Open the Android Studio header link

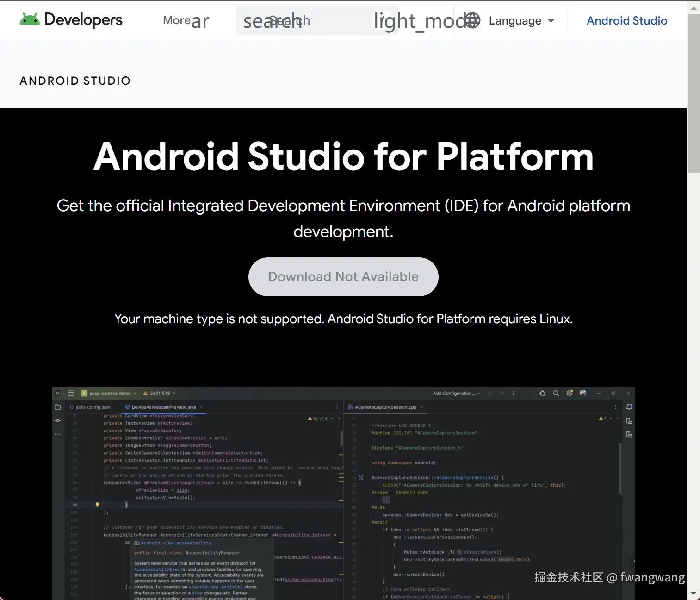click(x=627, y=20)
